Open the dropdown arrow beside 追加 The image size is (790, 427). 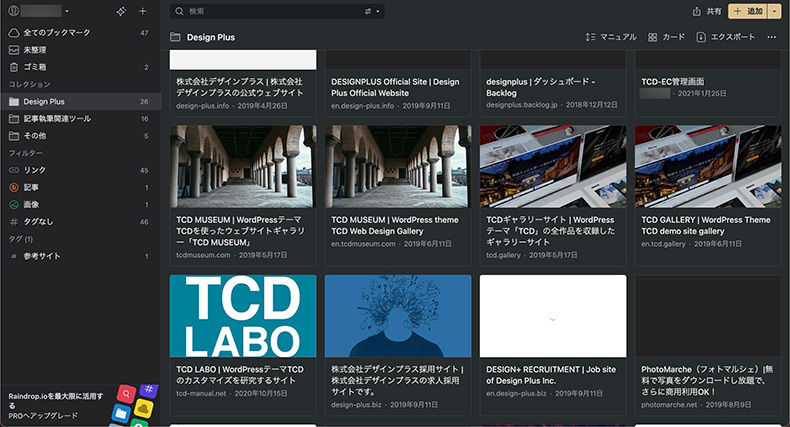(x=774, y=11)
